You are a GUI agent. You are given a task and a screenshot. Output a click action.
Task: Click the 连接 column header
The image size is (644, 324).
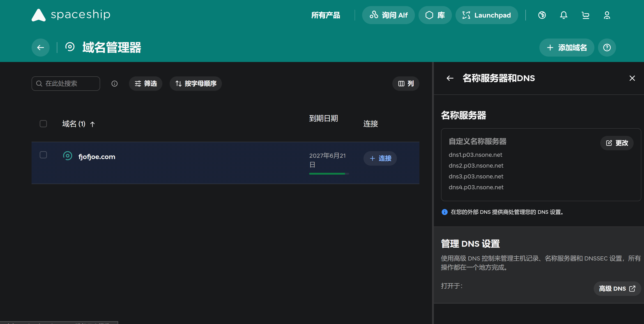pos(370,124)
